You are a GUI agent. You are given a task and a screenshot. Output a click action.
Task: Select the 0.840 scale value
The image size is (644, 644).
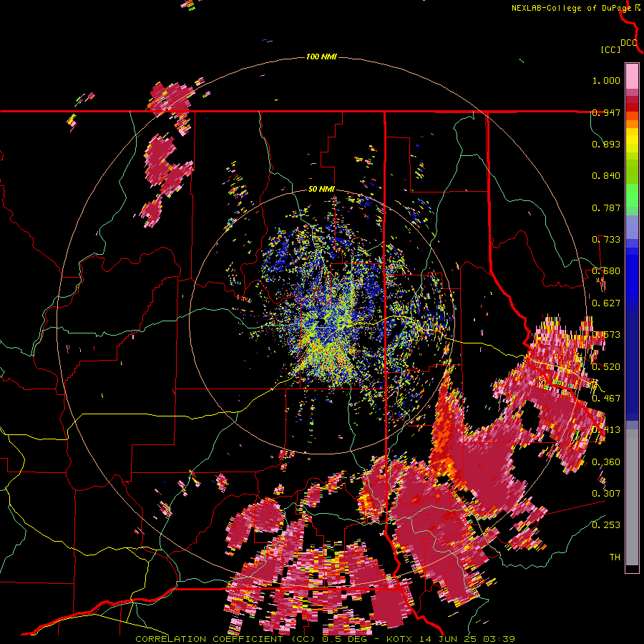coord(606,176)
